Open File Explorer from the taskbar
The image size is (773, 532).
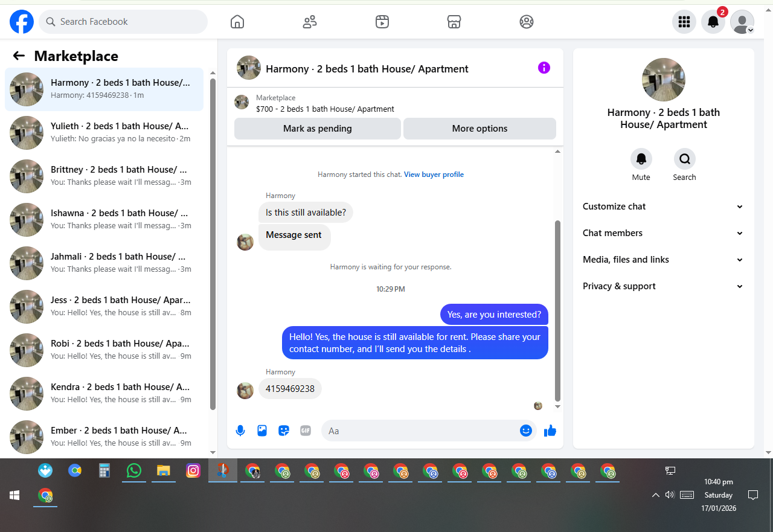[163, 470]
